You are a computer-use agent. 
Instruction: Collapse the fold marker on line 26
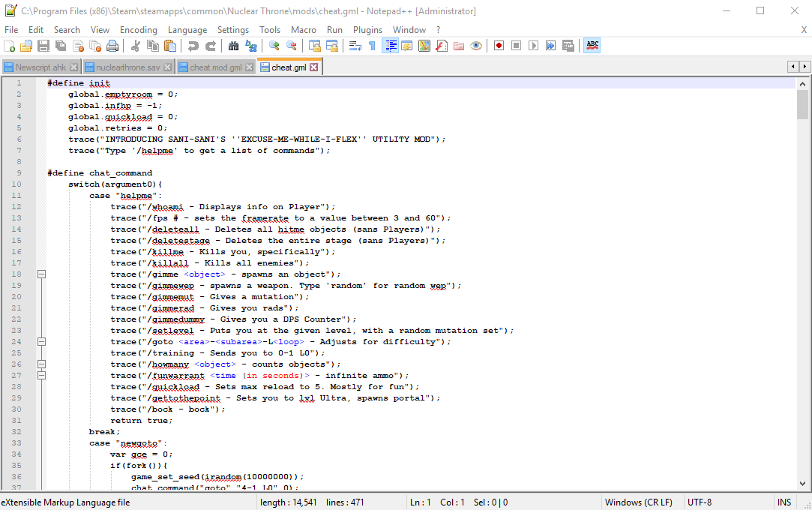[x=42, y=364]
